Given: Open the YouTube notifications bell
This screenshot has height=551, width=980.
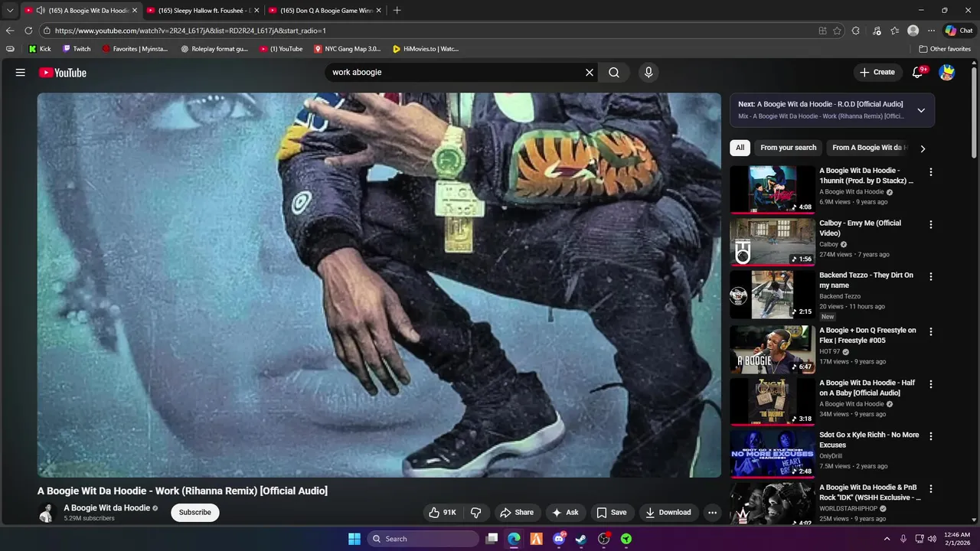Looking at the screenshot, I should point(918,73).
